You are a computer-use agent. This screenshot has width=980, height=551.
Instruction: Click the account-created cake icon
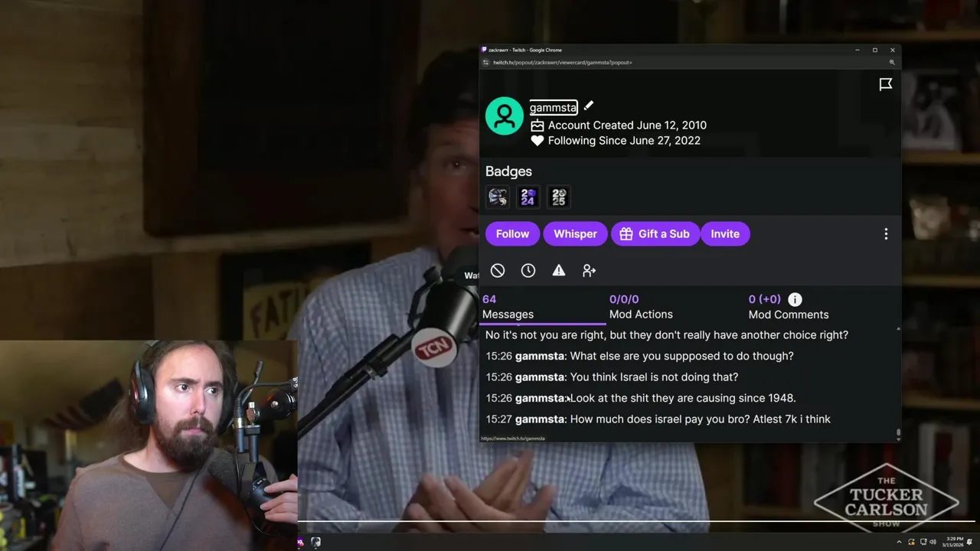(537, 126)
